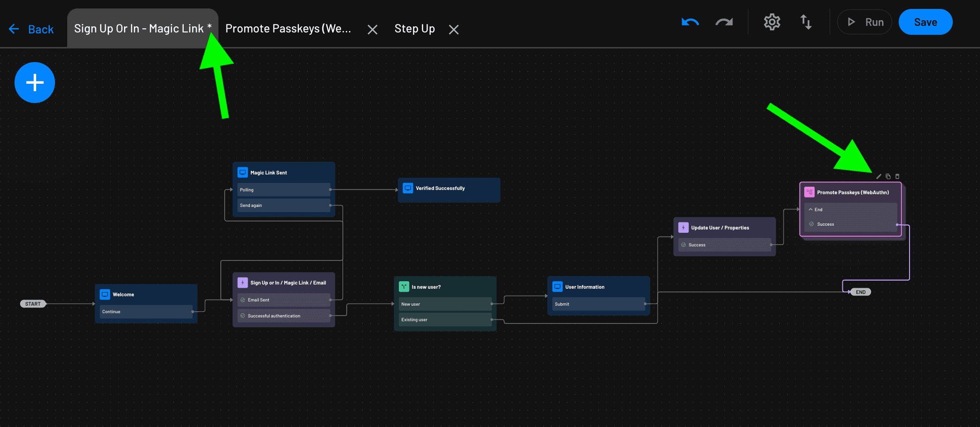Delete Promote Passkeys node with trash icon
This screenshot has width=980, height=427.
897,177
